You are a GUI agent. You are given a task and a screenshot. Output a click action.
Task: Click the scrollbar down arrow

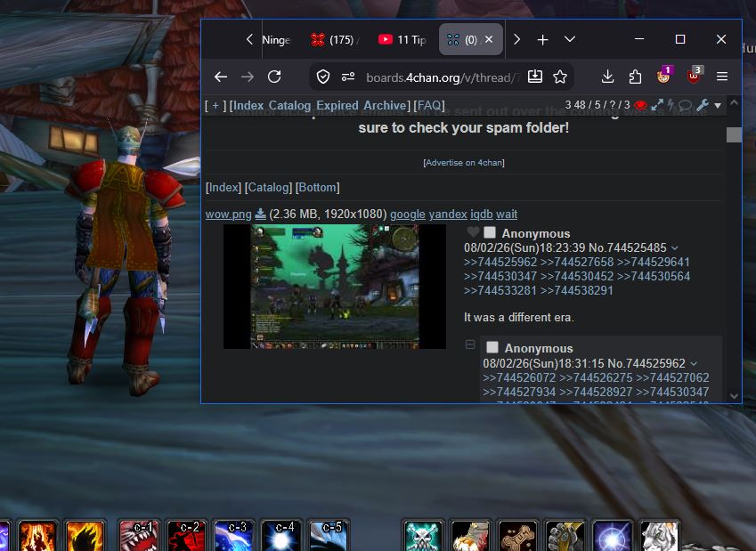click(734, 395)
